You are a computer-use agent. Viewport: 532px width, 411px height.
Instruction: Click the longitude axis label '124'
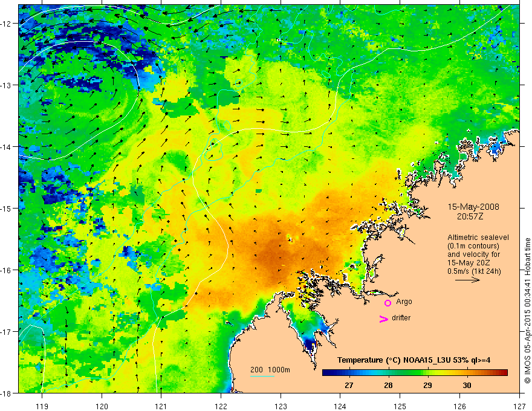click(x=340, y=406)
